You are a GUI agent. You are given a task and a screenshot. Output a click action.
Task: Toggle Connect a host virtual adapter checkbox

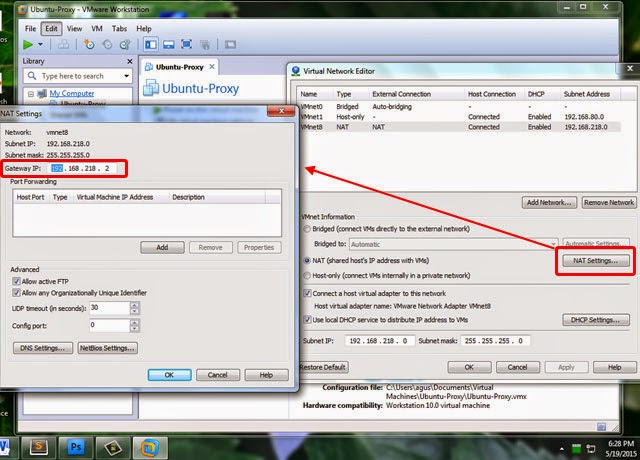(x=307, y=293)
